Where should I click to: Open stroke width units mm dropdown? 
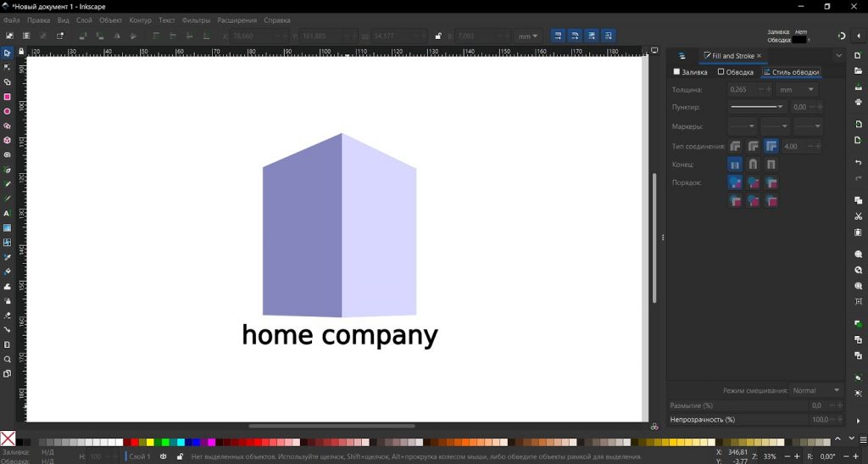(797, 90)
